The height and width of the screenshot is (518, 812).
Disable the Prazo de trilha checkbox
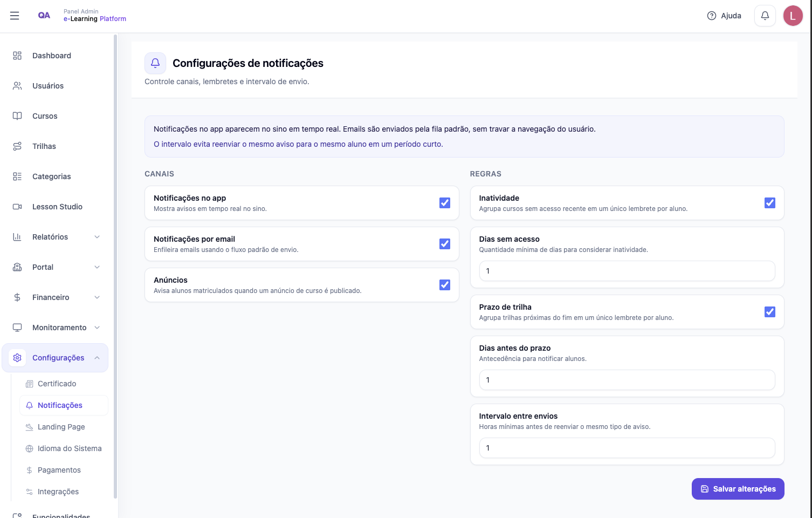(770, 312)
